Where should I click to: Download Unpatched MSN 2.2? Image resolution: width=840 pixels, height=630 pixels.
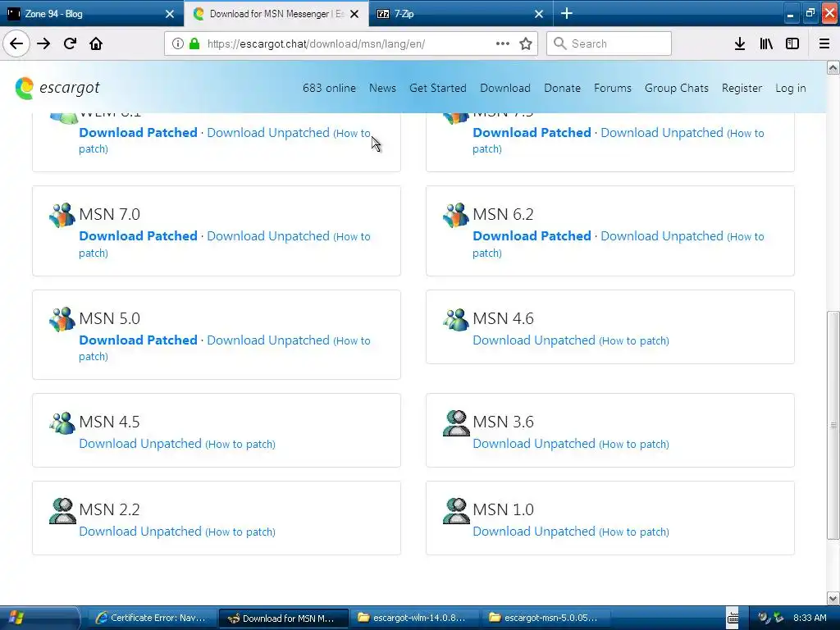coord(140,532)
